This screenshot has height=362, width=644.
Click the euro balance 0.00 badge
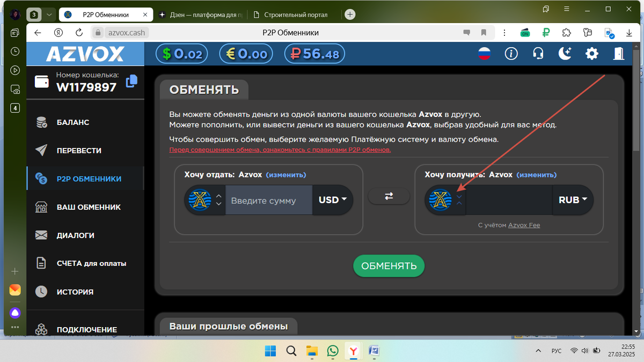pyautogui.click(x=246, y=54)
